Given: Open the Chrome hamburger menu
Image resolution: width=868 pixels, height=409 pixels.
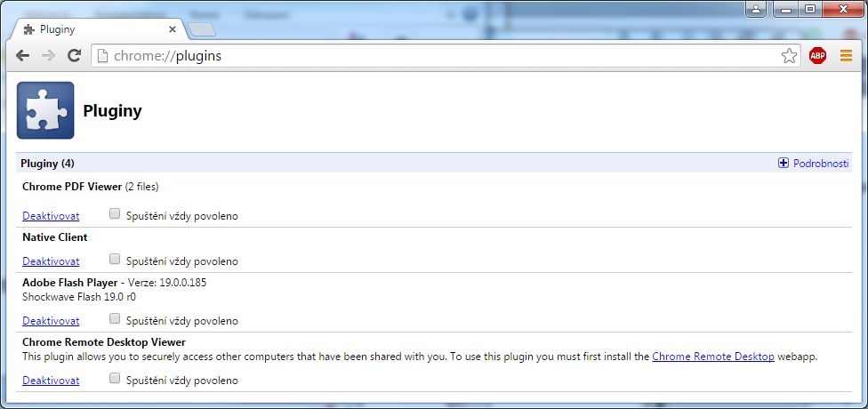Looking at the screenshot, I should coord(846,55).
